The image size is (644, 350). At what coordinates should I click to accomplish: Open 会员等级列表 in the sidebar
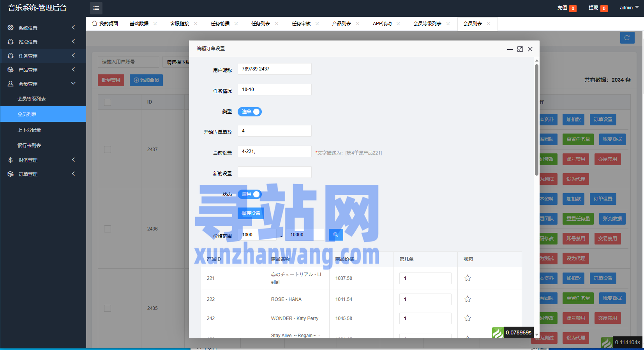(x=43, y=99)
